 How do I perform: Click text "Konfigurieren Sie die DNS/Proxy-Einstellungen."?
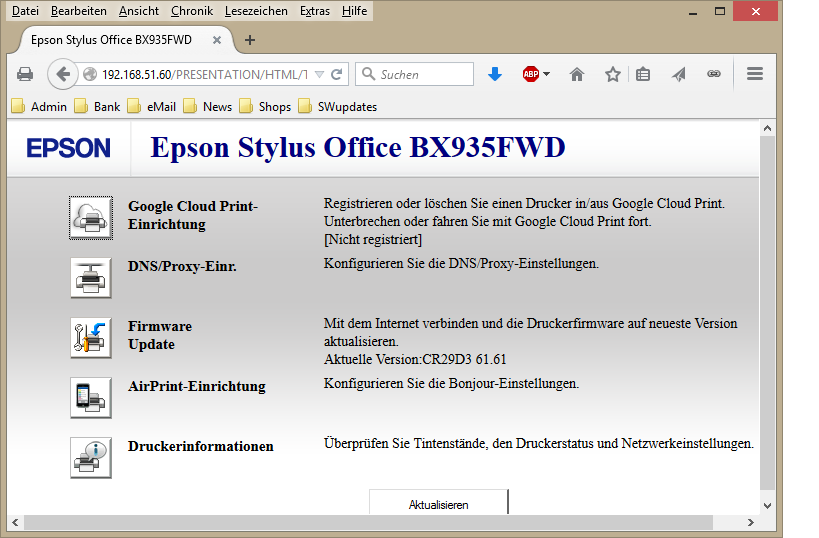click(461, 263)
